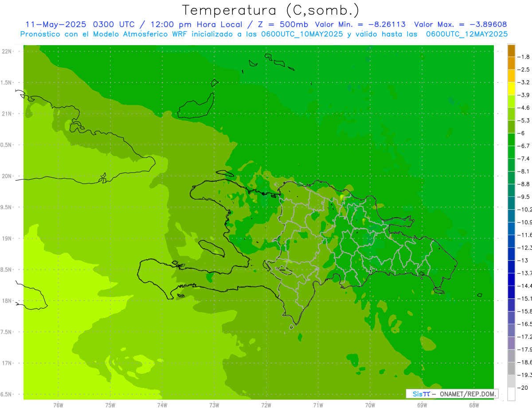This screenshot has height=411, width=532.
Task: Click "12:00 pm Hora Local" text
Action: tap(197, 24)
